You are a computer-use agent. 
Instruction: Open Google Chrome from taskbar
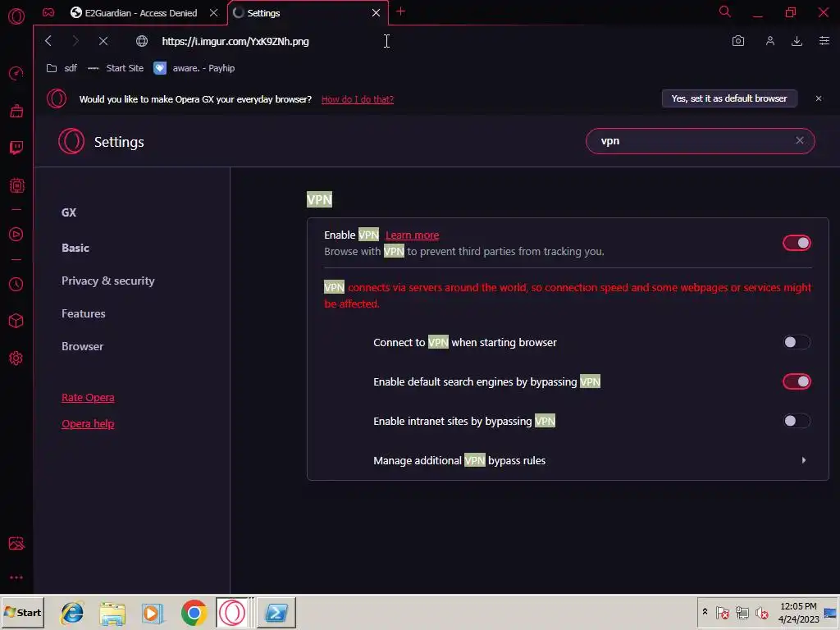pyautogui.click(x=194, y=613)
